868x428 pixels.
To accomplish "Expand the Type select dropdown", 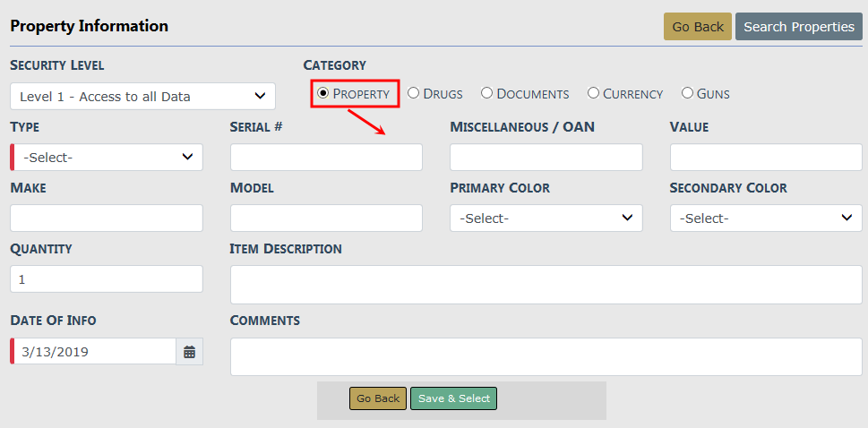I will point(107,158).
